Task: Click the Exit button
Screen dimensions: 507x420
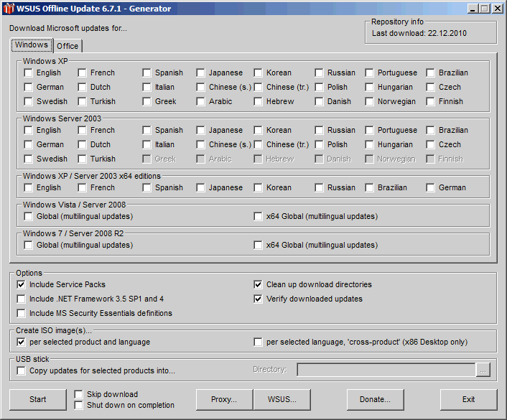Action: pyautogui.click(x=468, y=400)
